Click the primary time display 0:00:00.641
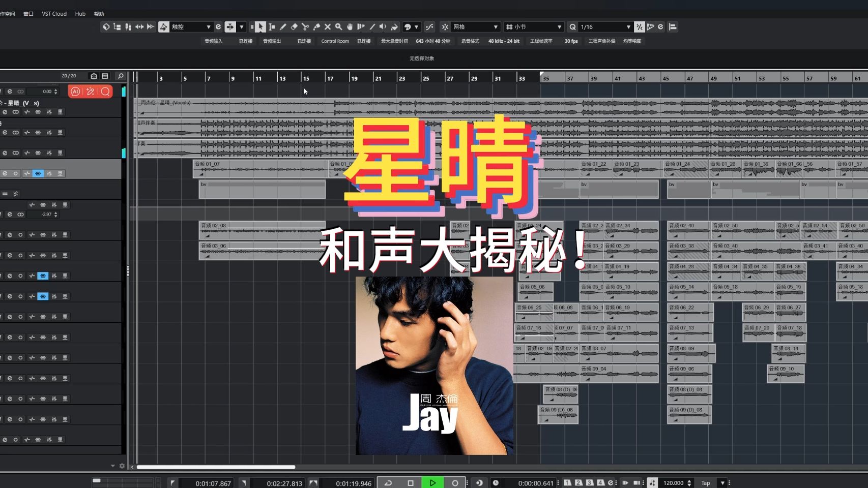This screenshot has width=868, height=488. coord(535,483)
